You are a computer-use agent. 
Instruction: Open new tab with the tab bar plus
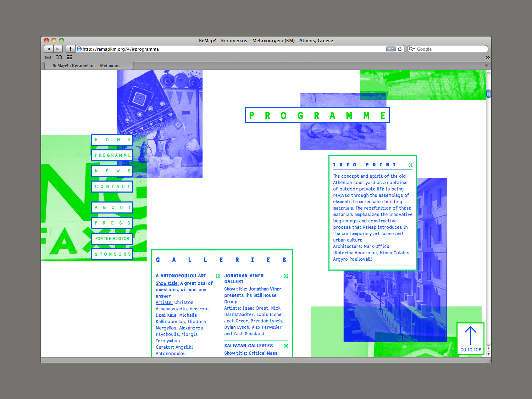pos(487,65)
